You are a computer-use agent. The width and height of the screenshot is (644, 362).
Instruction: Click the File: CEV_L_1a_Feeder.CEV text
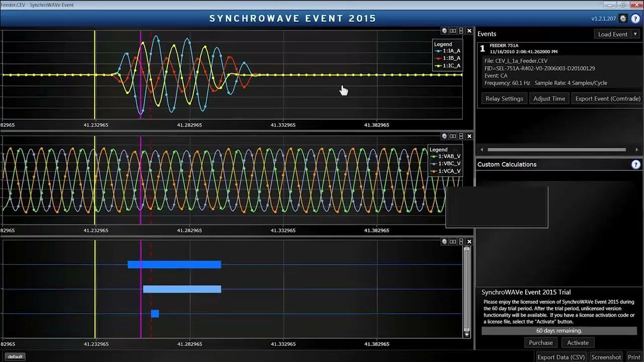pos(516,61)
